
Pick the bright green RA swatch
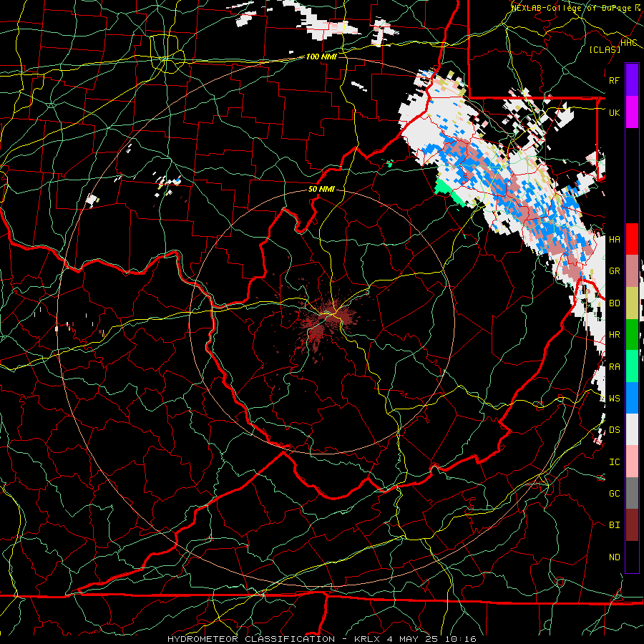coord(632,366)
